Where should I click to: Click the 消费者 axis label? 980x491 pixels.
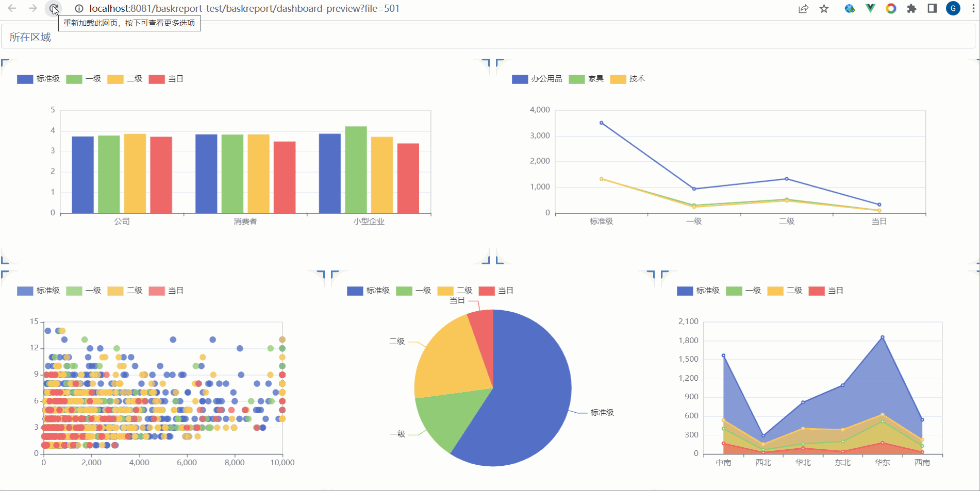[x=245, y=222]
